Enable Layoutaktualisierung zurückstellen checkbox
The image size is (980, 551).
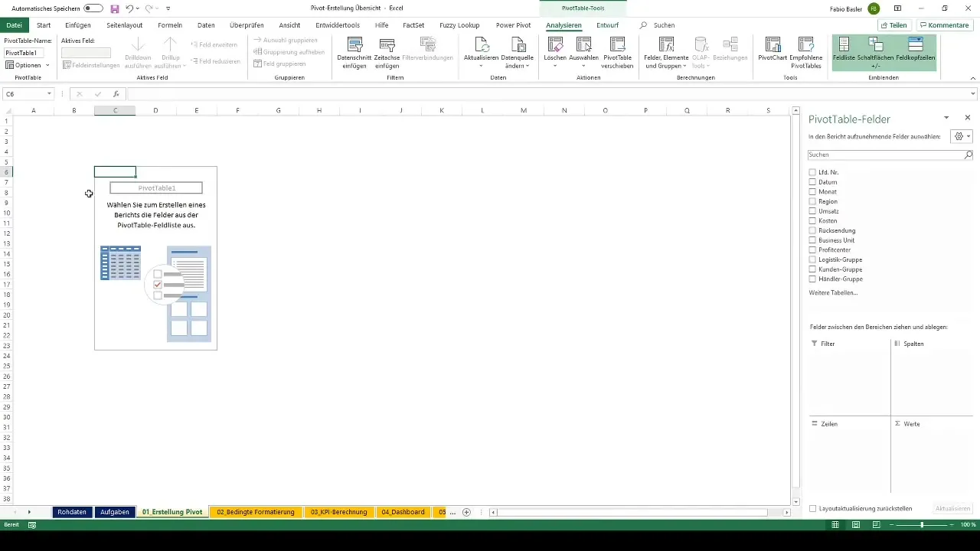pos(812,508)
